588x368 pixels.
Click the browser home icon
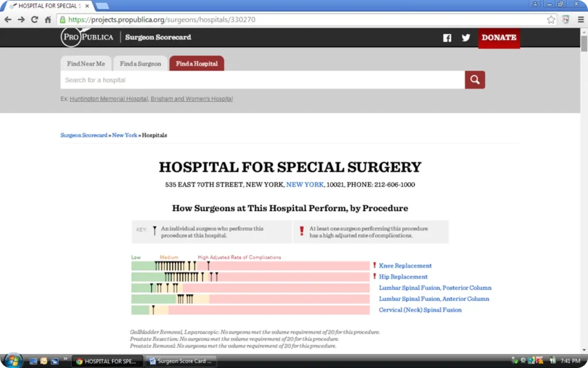(x=47, y=19)
